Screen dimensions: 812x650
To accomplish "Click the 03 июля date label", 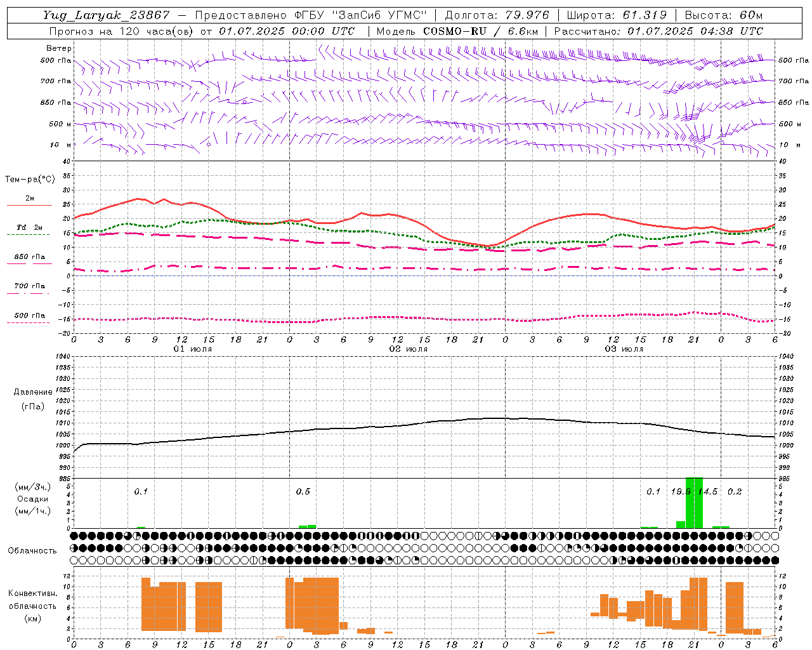I will tap(624, 349).
